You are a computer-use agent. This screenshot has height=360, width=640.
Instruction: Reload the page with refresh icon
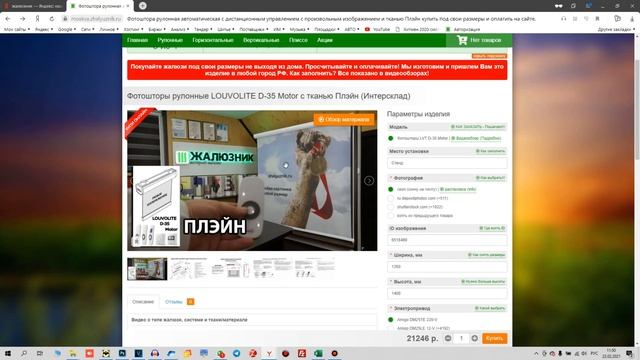coord(51,19)
